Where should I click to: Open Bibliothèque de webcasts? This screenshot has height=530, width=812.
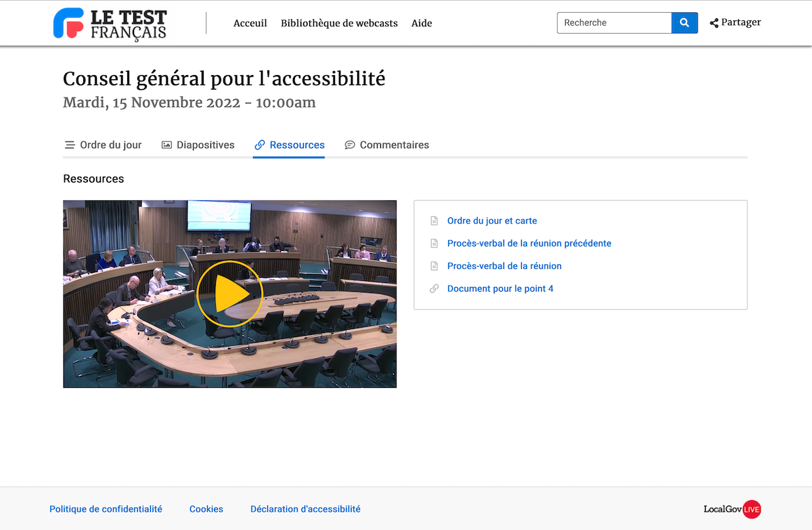339,23
